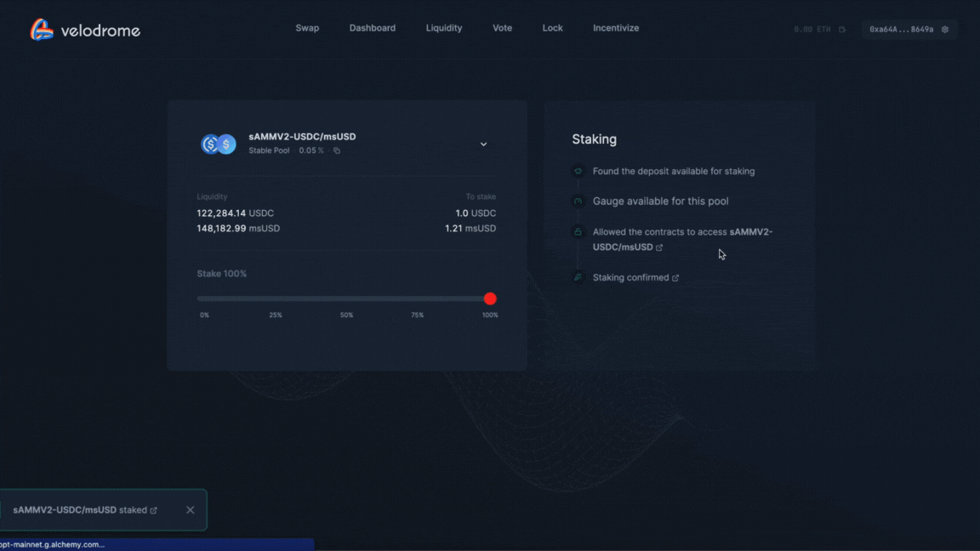Click the USDC/msUSD token pair icon

218,145
